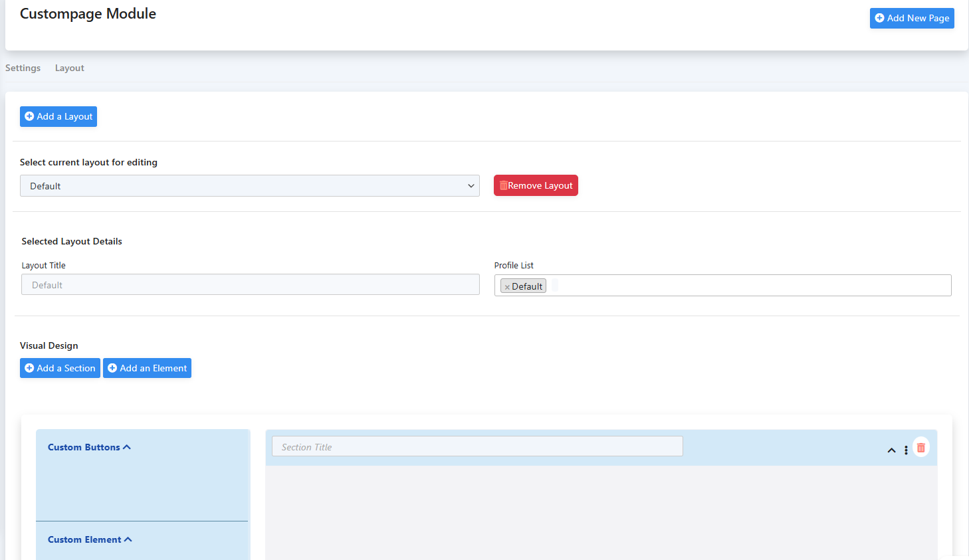Click the Section Title input box
This screenshot has width=969, height=560.
coord(477,447)
